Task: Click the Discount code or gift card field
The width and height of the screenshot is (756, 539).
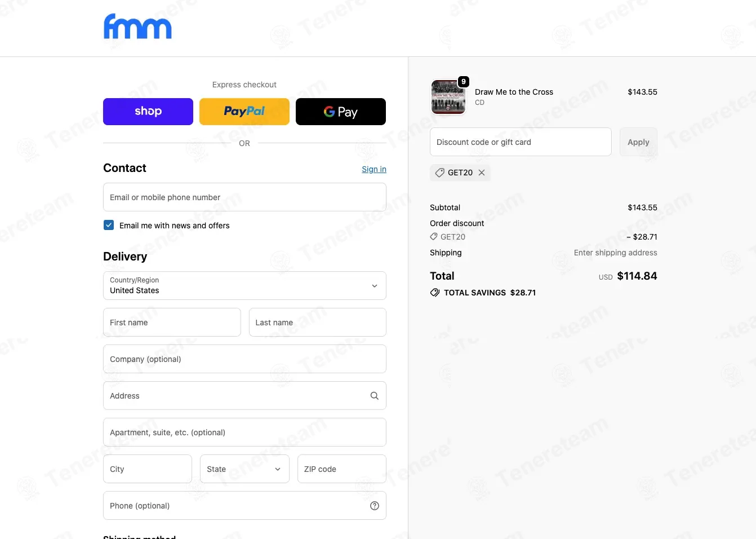Action: pos(521,142)
